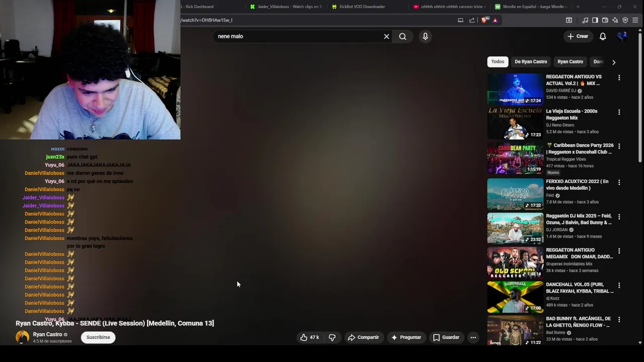This screenshot has height=362, width=644.
Task: Open options for La Vieja Escuela mix
Action: [619, 112]
